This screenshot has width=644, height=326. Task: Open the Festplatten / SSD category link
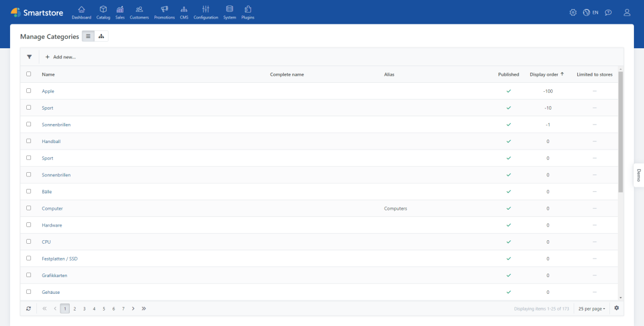point(60,259)
